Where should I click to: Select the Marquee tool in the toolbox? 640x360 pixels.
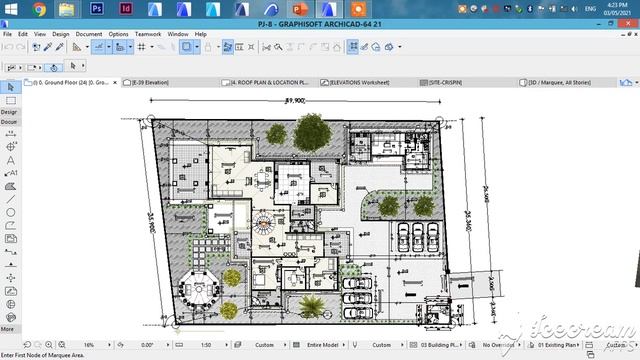pos(11,100)
